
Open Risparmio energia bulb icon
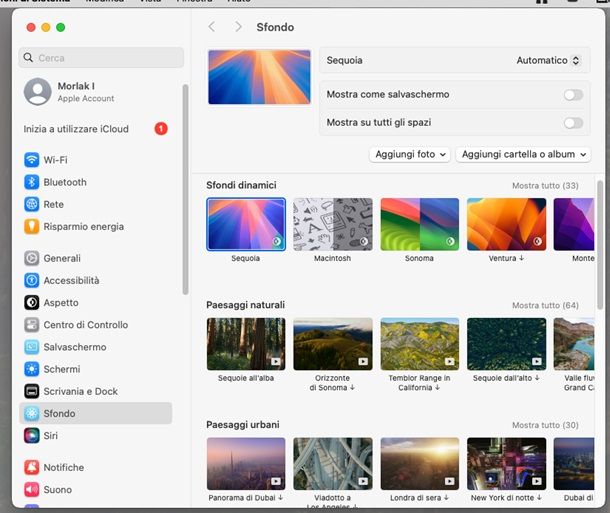(32, 226)
